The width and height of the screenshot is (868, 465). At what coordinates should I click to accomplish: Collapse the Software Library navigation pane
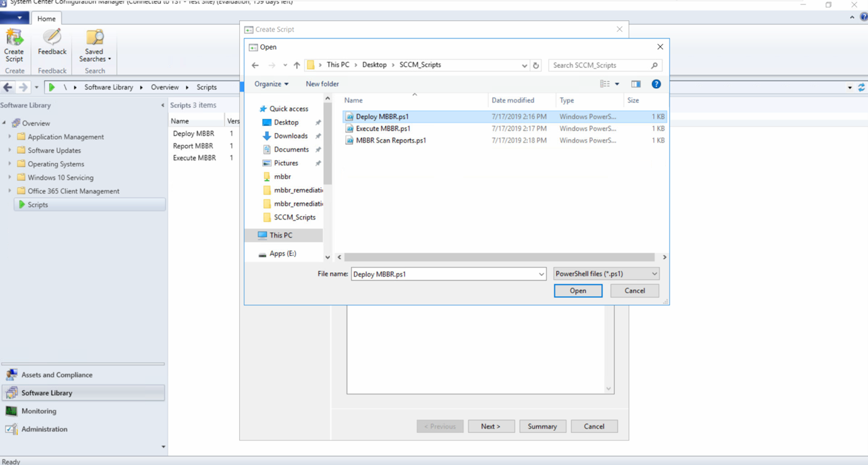click(163, 105)
